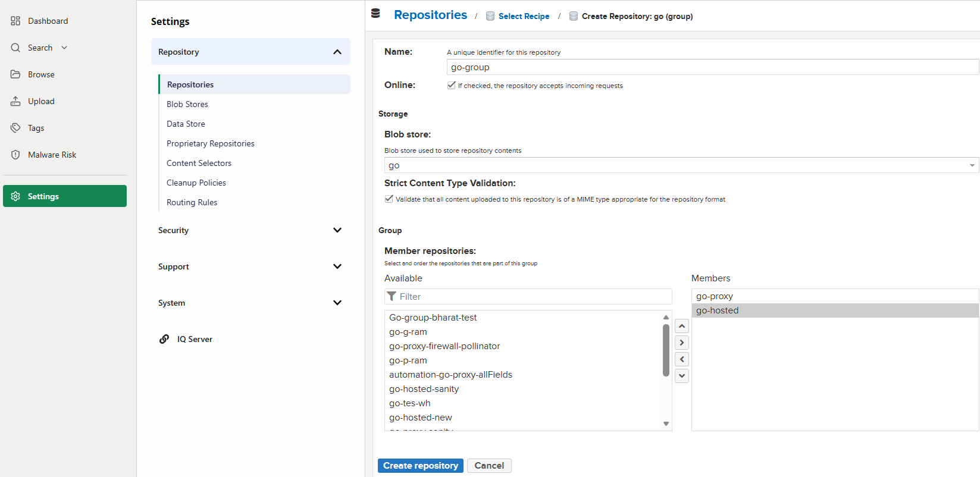Open the Blob store dropdown

972,165
